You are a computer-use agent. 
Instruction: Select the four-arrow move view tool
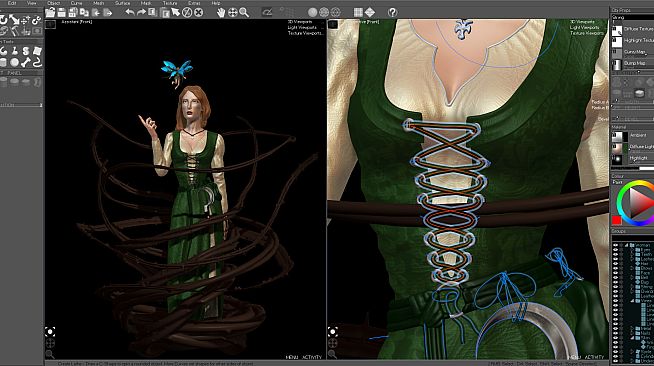(233, 13)
